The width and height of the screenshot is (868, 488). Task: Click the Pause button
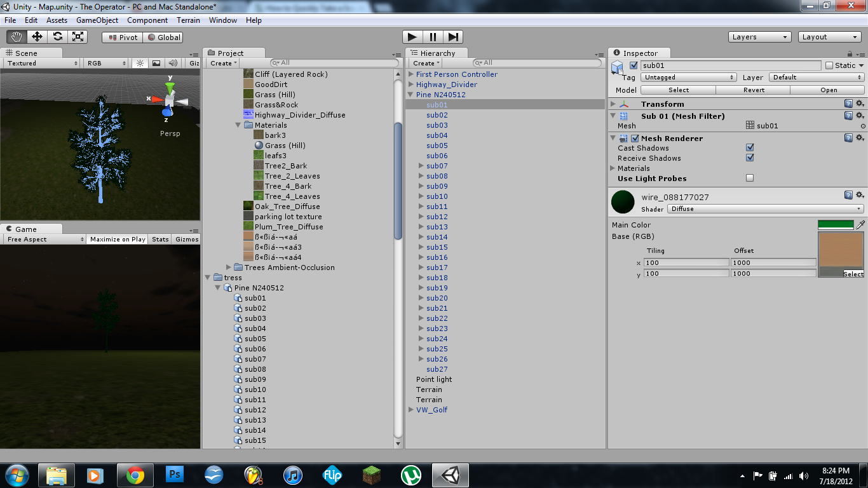[433, 37]
